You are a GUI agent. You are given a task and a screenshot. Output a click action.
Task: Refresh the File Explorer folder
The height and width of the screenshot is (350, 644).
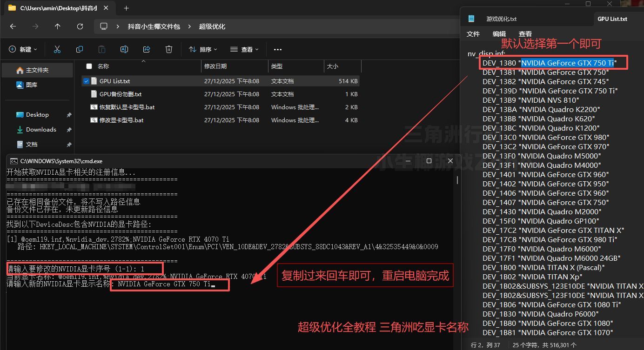[80, 26]
